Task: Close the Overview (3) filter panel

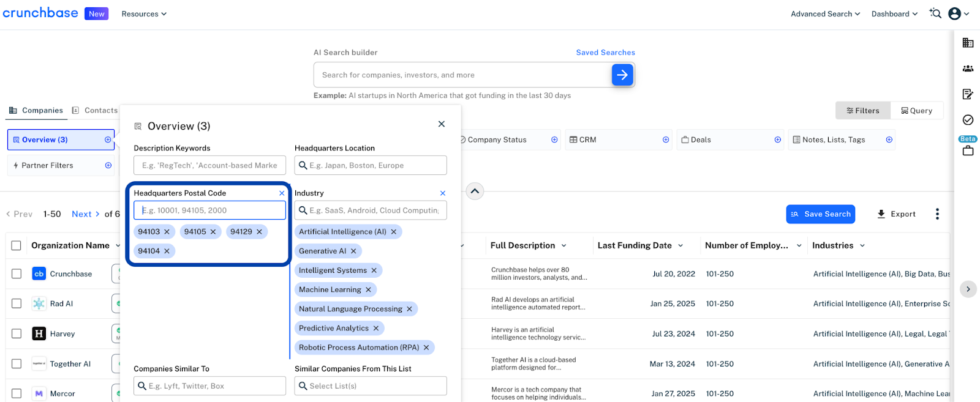Action: click(x=442, y=124)
